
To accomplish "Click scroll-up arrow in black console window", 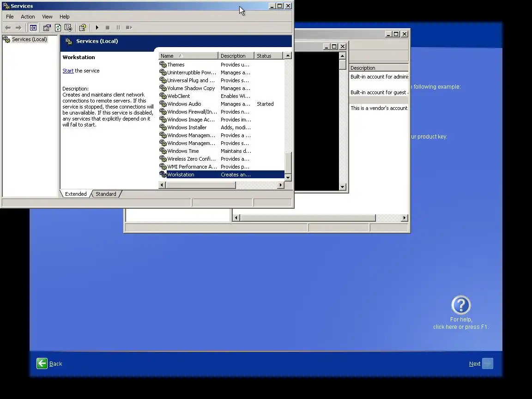I will pyautogui.click(x=342, y=55).
